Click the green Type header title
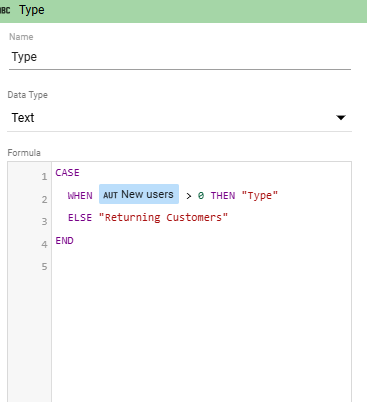This screenshot has height=402, width=367. pos(32,10)
